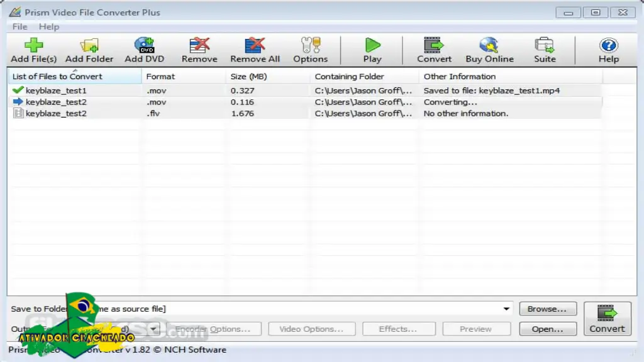This screenshot has height=362, width=644.
Task: Click the 'Converting...' status text
Action: 450,102
